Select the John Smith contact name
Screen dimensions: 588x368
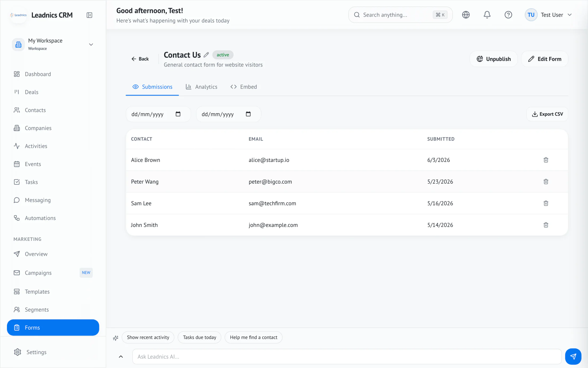[144, 225]
